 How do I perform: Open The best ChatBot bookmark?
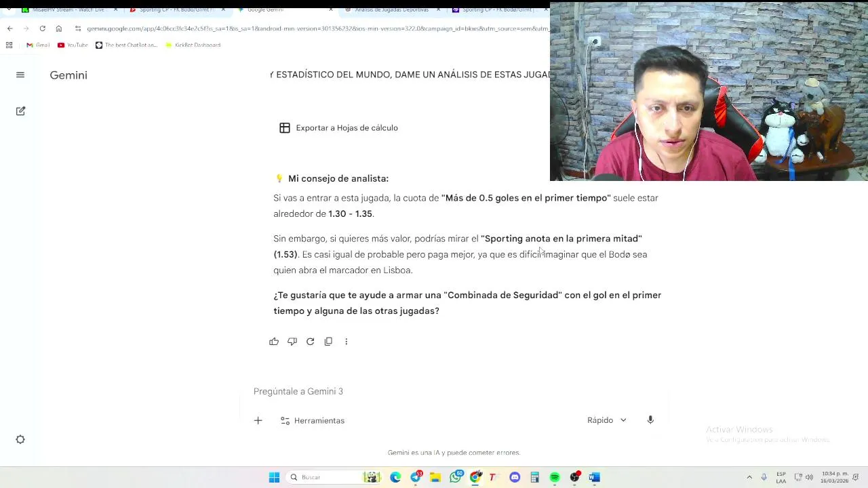(127, 45)
